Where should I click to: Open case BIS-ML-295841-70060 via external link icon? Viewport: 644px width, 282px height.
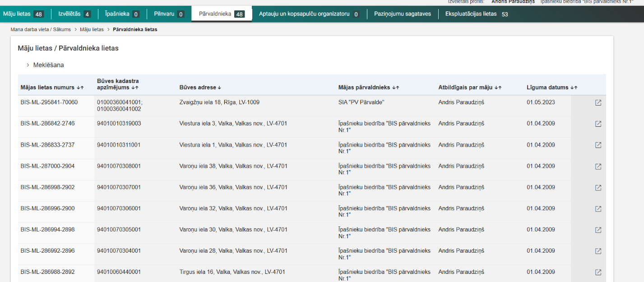(598, 103)
